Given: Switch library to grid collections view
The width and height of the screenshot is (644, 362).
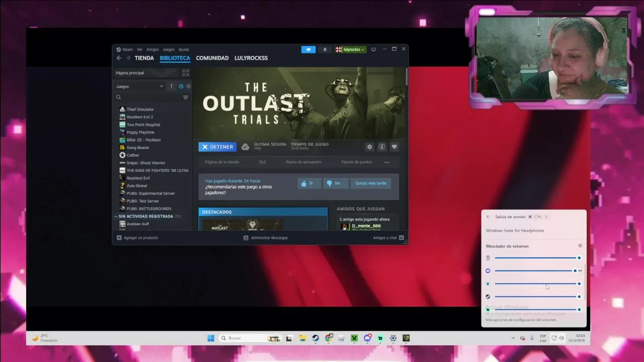Looking at the screenshot, I should coord(186,73).
